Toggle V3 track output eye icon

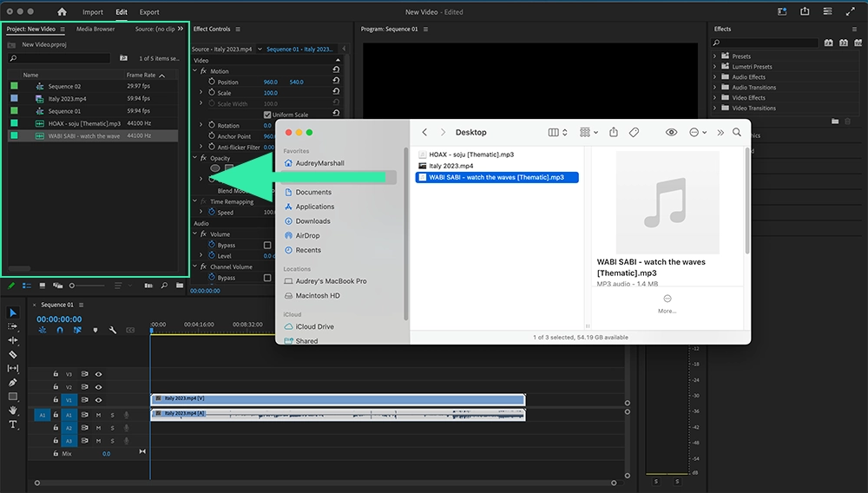coord(99,374)
